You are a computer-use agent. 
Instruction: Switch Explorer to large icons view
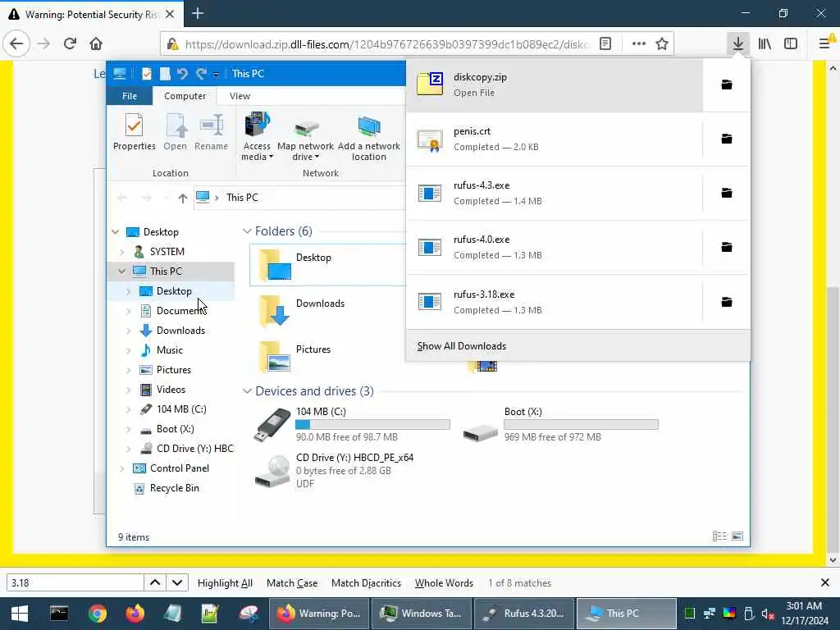coord(737,536)
